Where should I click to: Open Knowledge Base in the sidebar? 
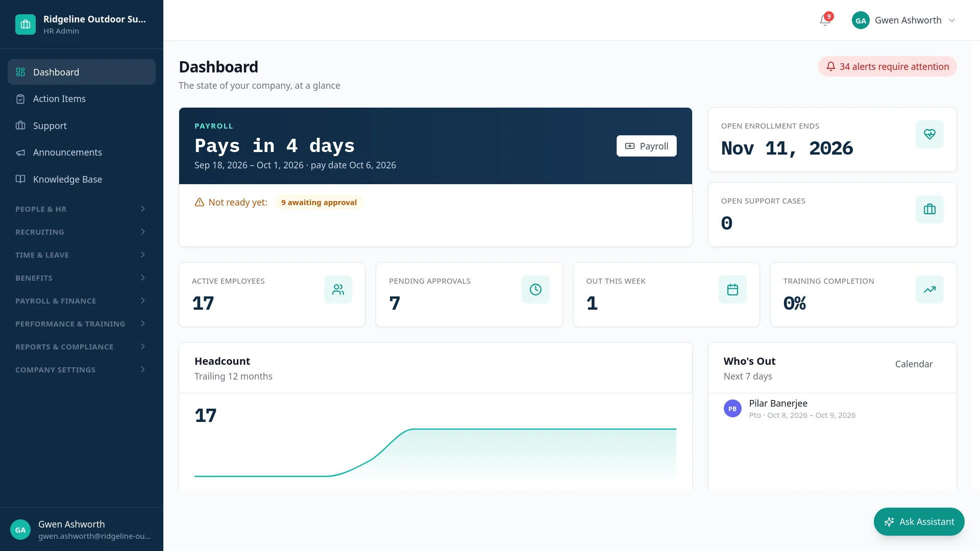pos(82,179)
